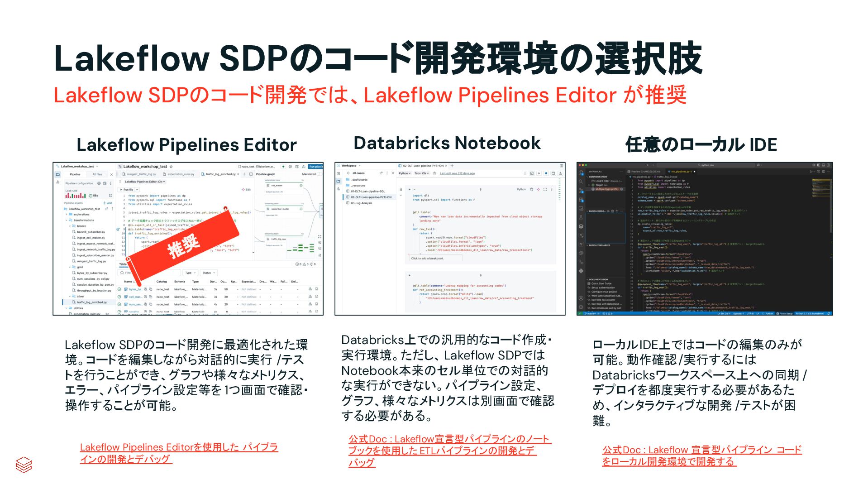
Task: Open the 公式Doc notebook ETL pipeline link
Action: coord(449,451)
